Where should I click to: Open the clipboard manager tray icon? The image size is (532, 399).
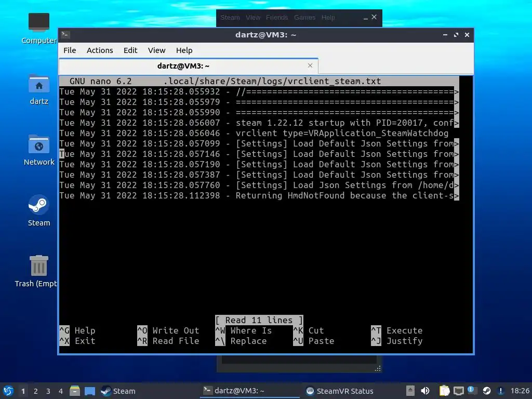point(444,391)
